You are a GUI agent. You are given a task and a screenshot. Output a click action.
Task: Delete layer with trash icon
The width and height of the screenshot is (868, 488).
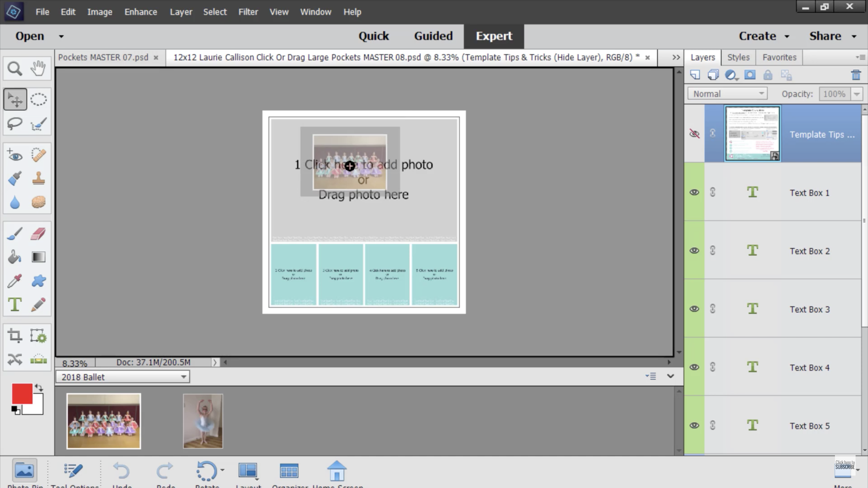pos(856,75)
